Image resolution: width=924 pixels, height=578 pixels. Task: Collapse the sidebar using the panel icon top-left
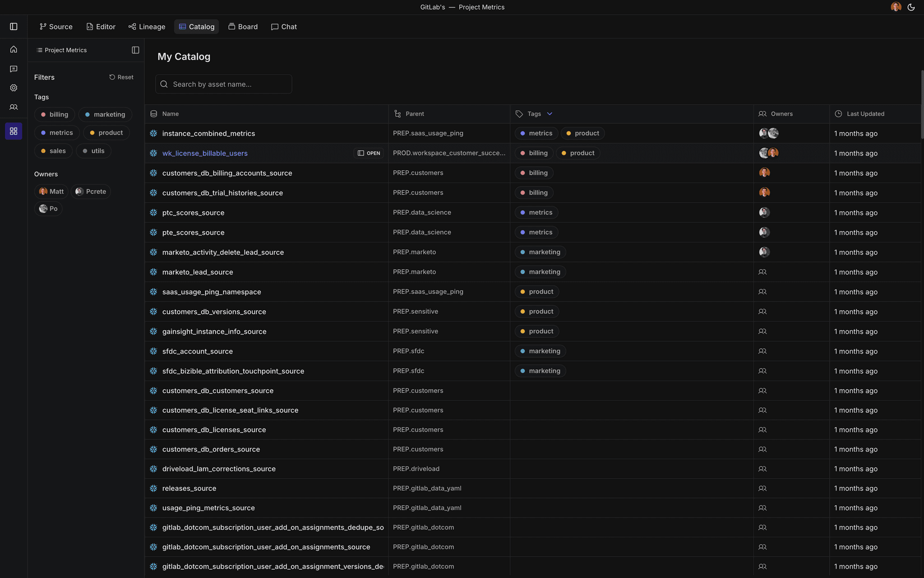pyautogui.click(x=14, y=26)
